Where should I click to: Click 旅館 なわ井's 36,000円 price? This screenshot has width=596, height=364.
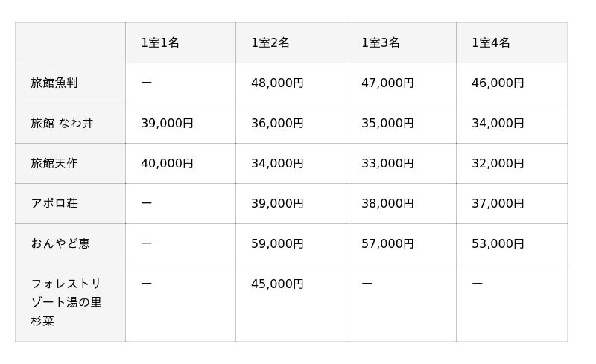pyautogui.click(x=277, y=124)
